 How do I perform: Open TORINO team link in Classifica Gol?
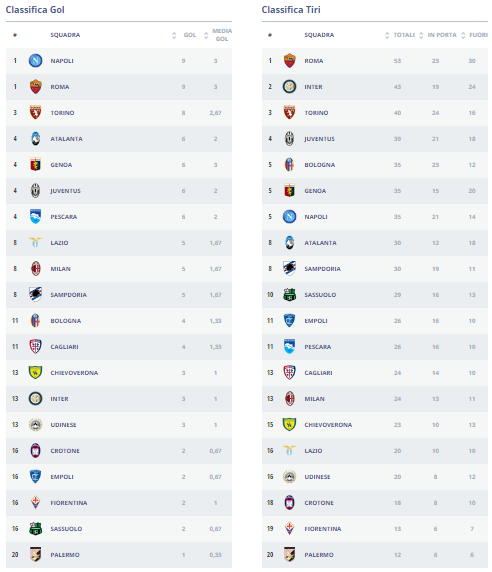62,113
